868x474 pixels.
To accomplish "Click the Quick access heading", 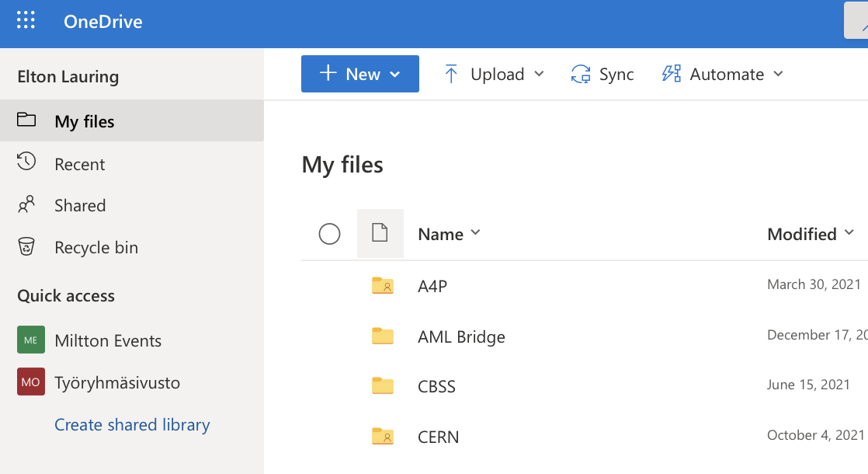I will coord(66,296).
